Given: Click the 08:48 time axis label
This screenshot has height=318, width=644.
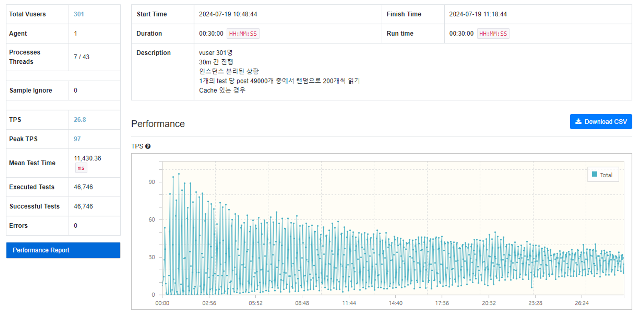Looking at the screenshot, I should (x=302, y=303).
